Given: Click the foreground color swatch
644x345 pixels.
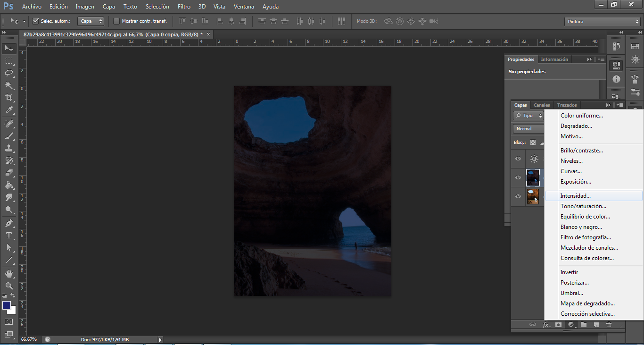Looking at the screenshot, I should (x=6, y=305).
